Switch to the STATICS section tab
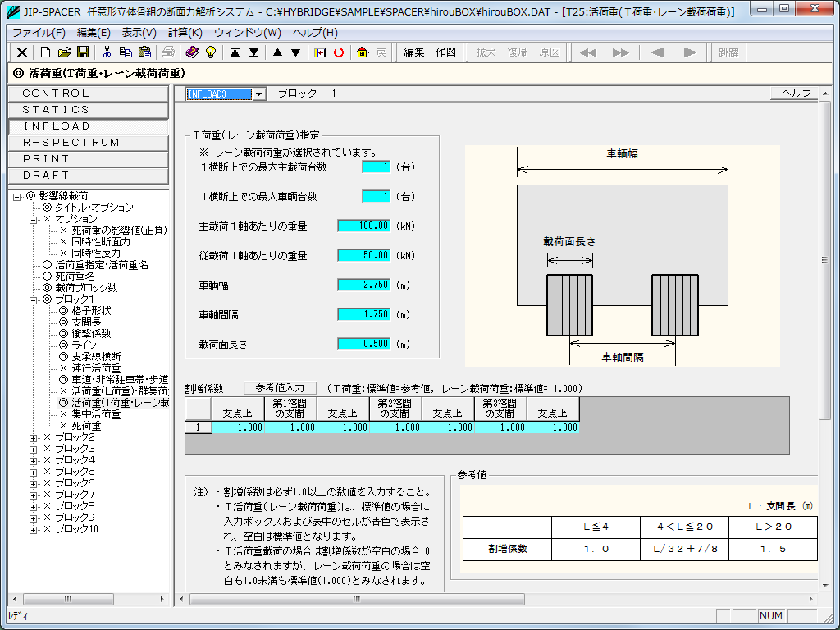Screen dimensions: 840x630 [x=88, y=110]
